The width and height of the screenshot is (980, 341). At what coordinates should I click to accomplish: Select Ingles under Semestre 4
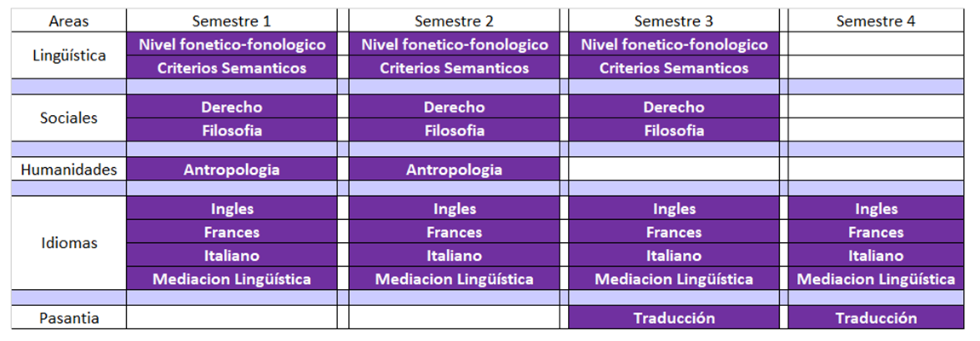click(x=875, y=208)
